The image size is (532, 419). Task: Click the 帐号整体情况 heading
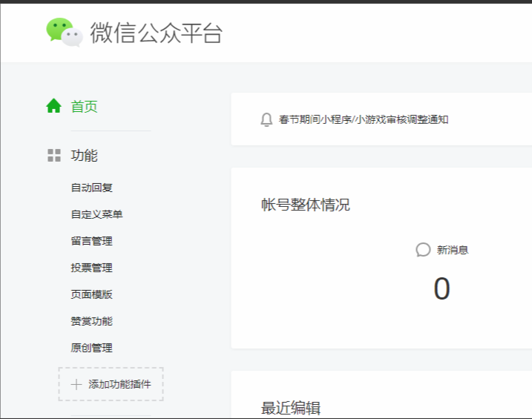306,205
